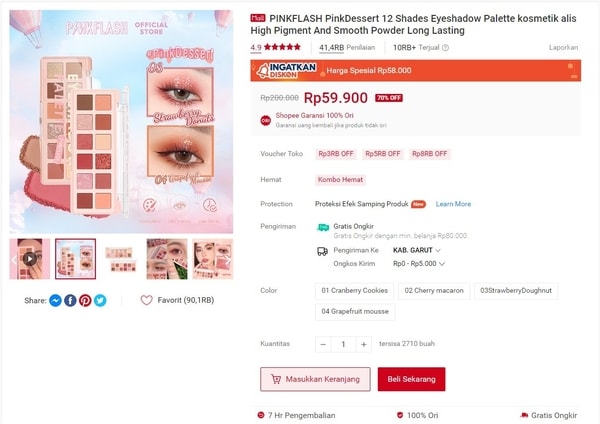Expand Ongkos Kirim Rp0 - Rp5.000 dropdown
600x424 pixels.
click(x=419, y=264)
